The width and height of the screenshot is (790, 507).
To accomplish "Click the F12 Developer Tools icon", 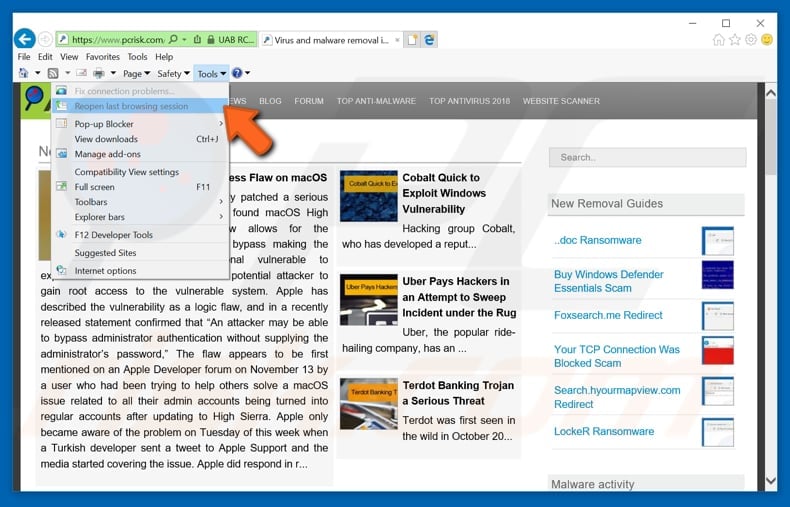I will tap(61, 234).
